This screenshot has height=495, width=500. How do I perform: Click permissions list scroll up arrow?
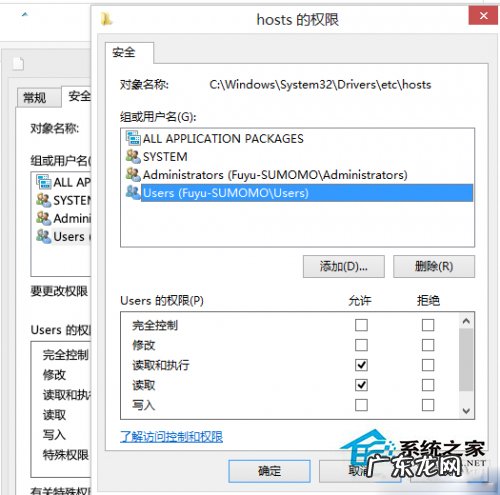point(466,321)
